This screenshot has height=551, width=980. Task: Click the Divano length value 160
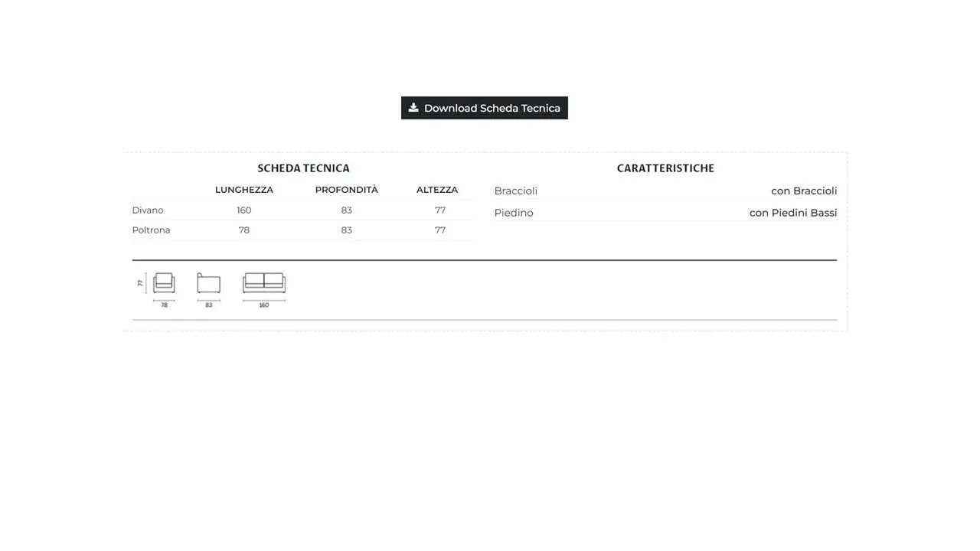click(x=244, y=210)
